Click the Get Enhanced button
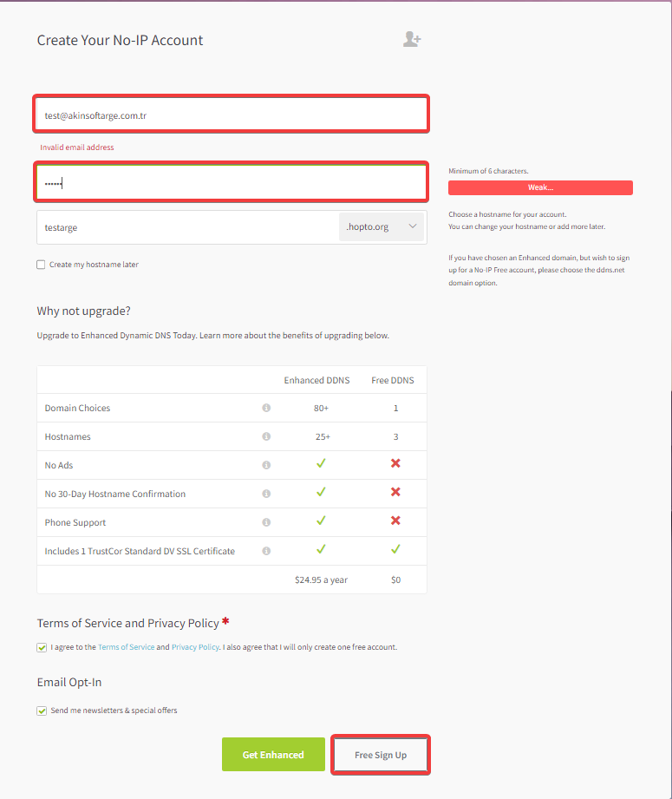 click(x=273, y=754)
